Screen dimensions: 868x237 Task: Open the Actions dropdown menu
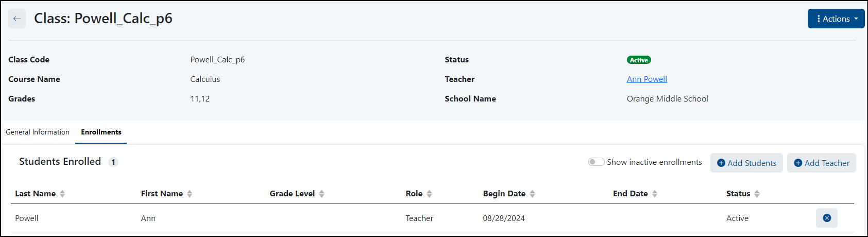(836, 19)
